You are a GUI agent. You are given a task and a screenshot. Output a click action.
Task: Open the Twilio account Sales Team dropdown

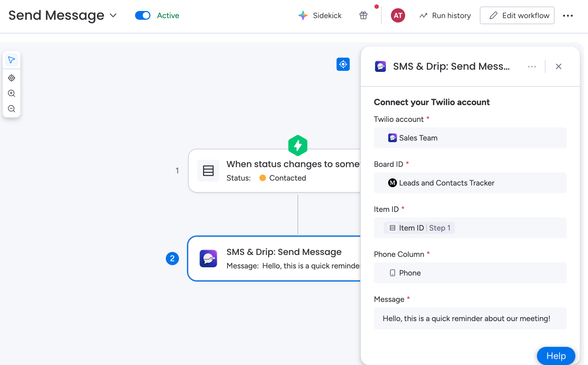pos(470,138)
